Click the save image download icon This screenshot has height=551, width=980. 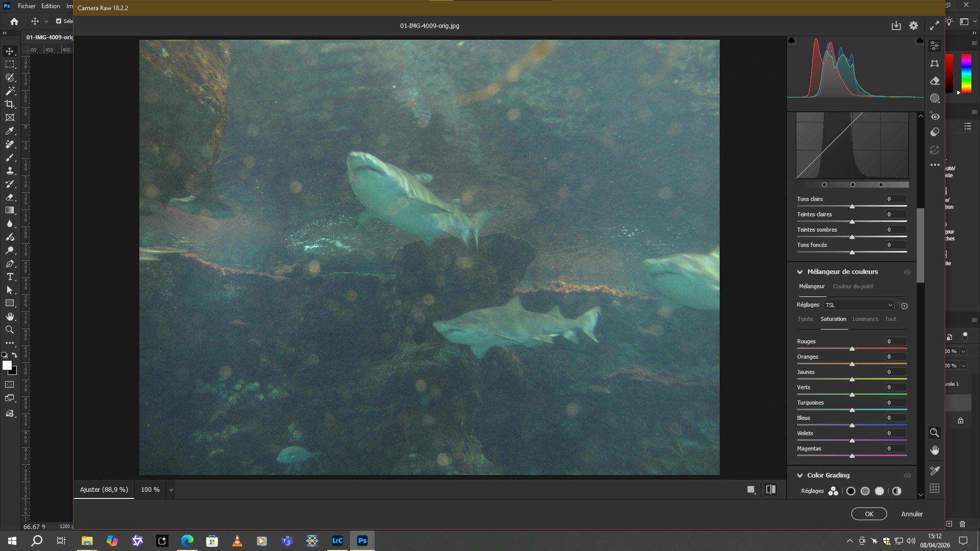[896, 26]
